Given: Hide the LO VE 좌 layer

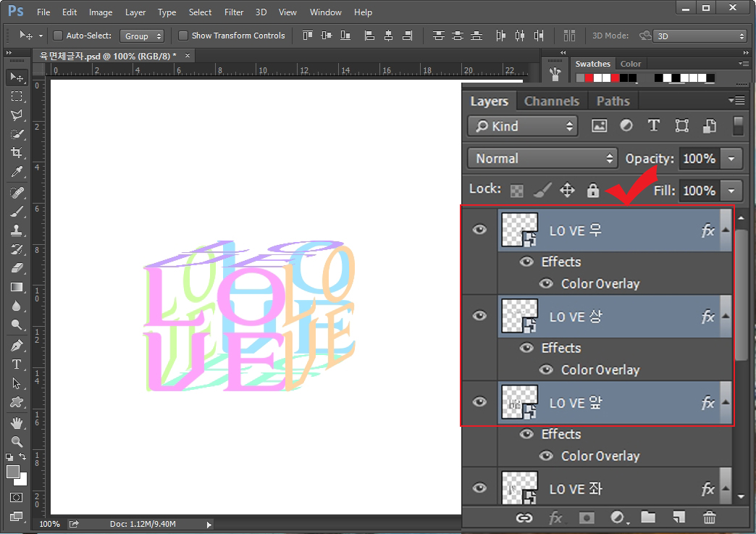Looking at the screenshot, I should coord(479,488).
